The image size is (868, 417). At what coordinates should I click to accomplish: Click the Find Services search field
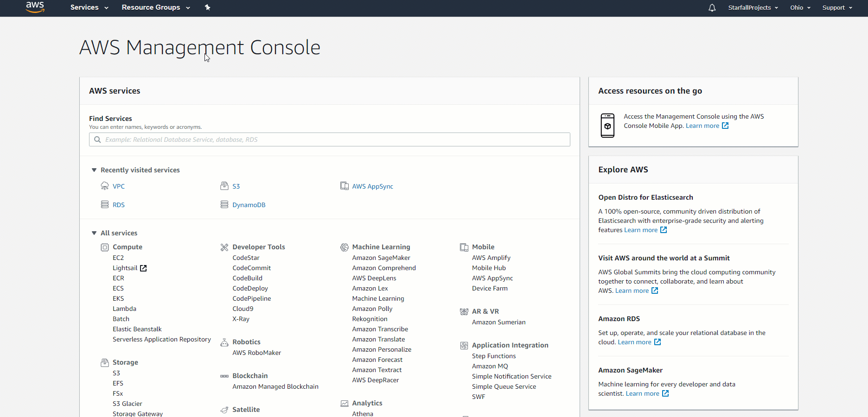329,139
